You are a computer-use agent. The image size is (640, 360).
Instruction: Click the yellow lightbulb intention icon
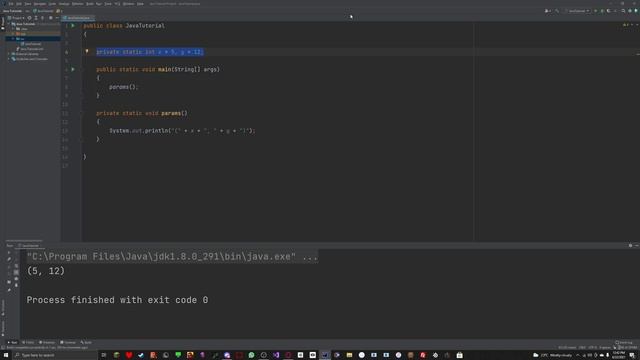coord(87,51)
